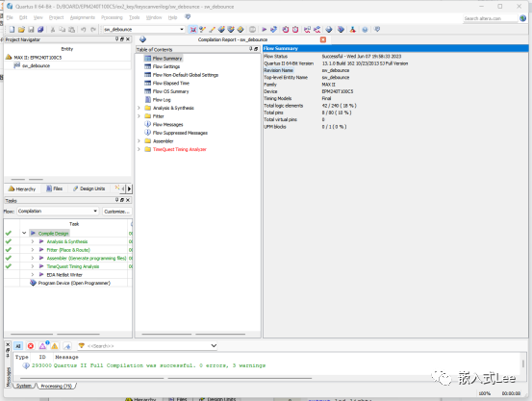532x401 pixels.
Task: Close the Compilation Report tab
Action: click(x=323, y=39)
